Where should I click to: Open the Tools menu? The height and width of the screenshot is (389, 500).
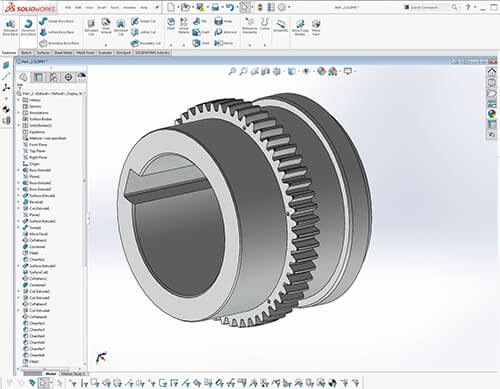tap(115, 7)
